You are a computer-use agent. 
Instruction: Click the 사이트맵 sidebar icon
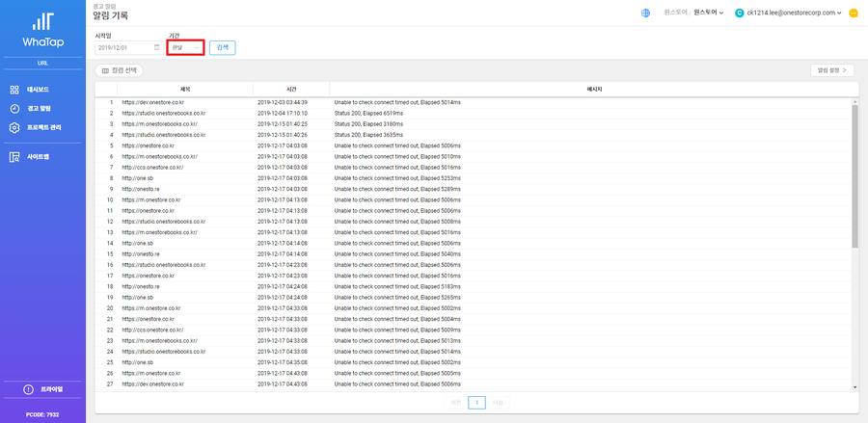click(x=14, y=156)
